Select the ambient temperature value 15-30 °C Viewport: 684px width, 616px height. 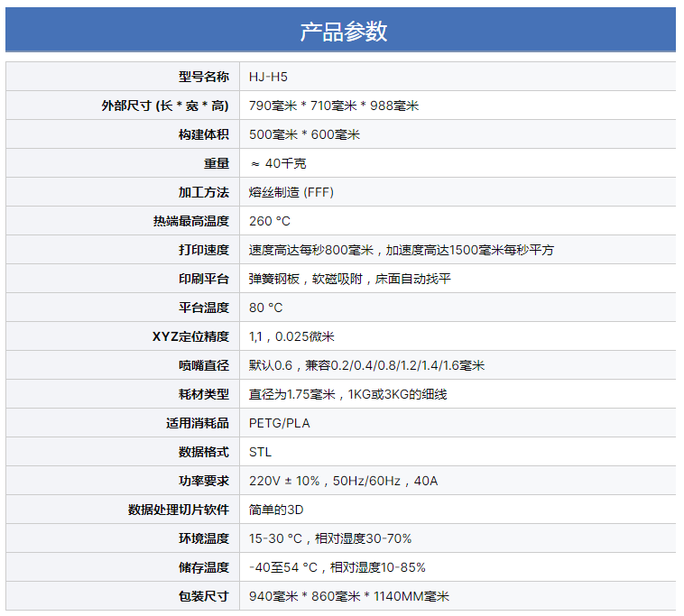(330, 538)
